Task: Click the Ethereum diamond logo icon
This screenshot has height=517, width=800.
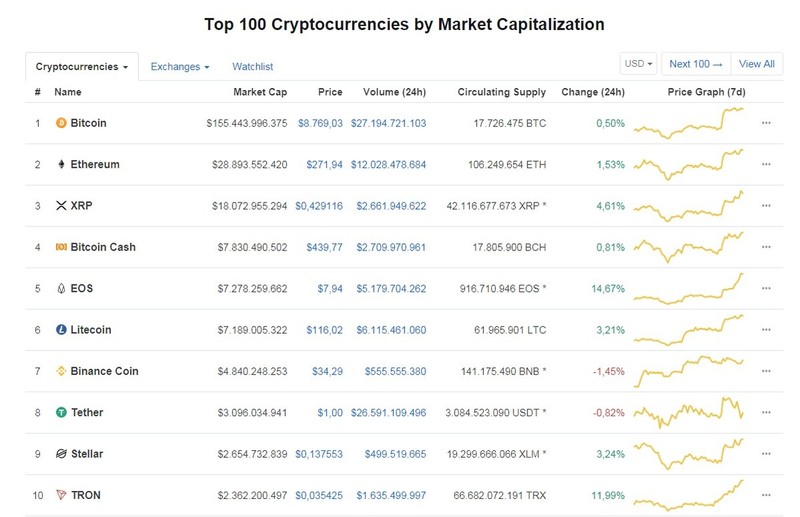Action: [x=61, y=164]
